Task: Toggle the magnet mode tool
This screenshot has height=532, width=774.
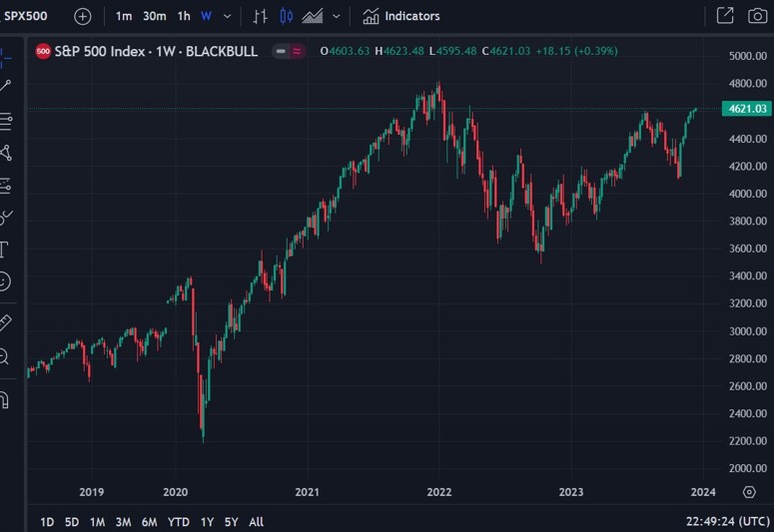Action: coord(5,400)
